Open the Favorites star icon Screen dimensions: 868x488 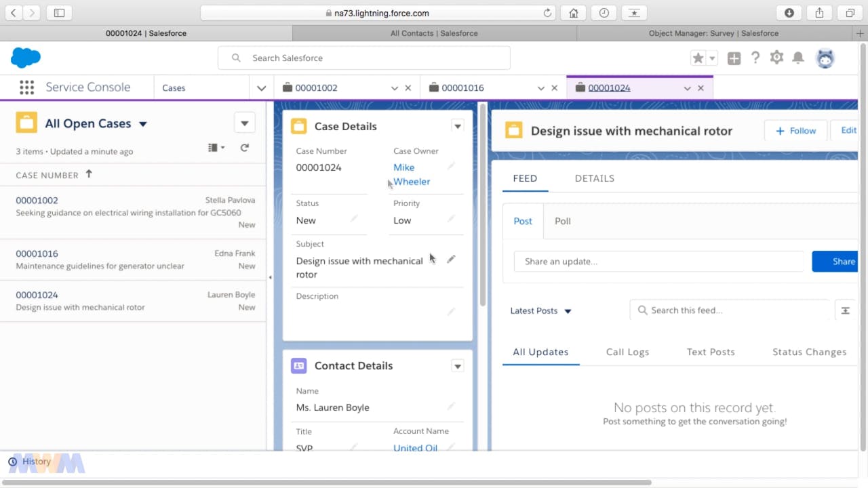(x=698, y=58)
